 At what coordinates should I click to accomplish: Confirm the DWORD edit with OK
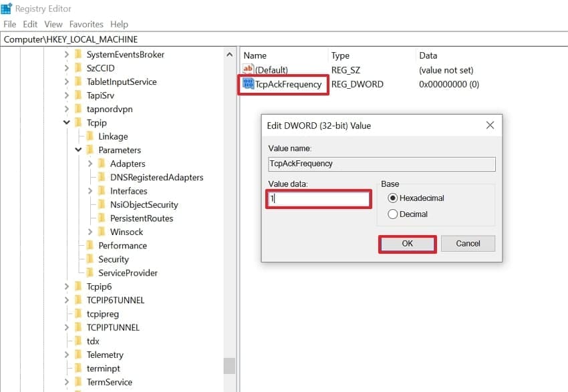[x=408, y=244]
